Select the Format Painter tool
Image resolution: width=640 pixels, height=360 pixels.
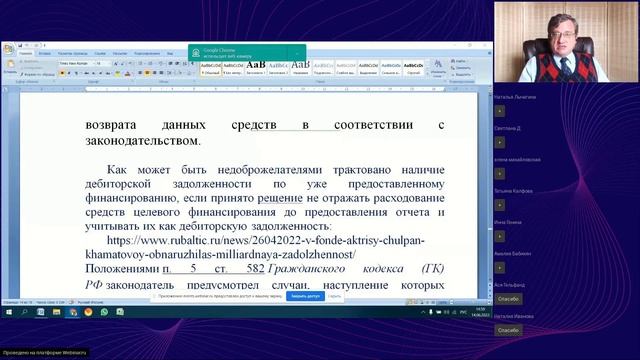37,74
